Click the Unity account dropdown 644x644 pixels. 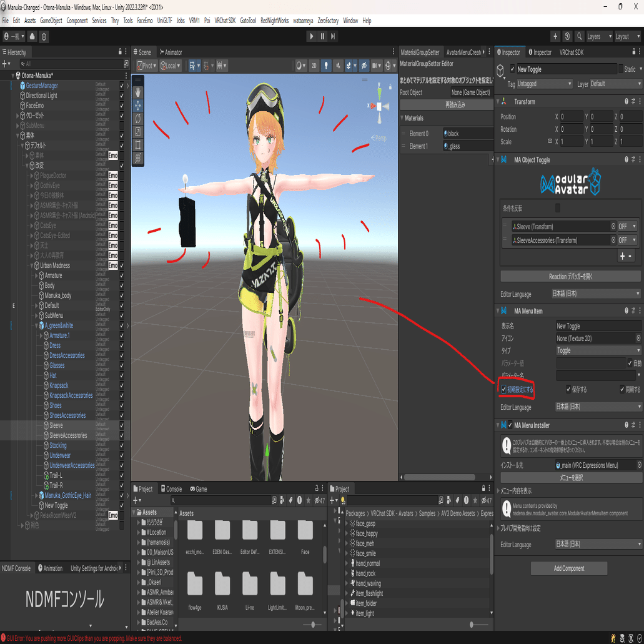tap(14, 36)
